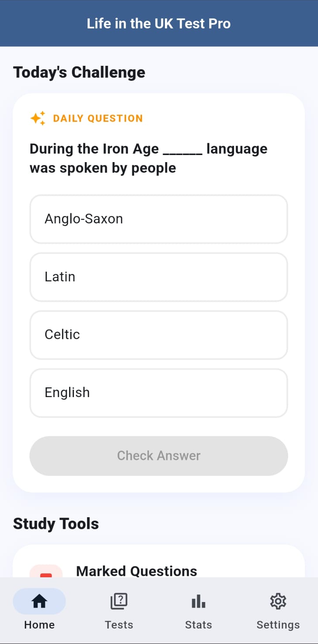The image size is (318, 644).
Task: Tap the bar-chart Stats icon
Action: point(198,601)
